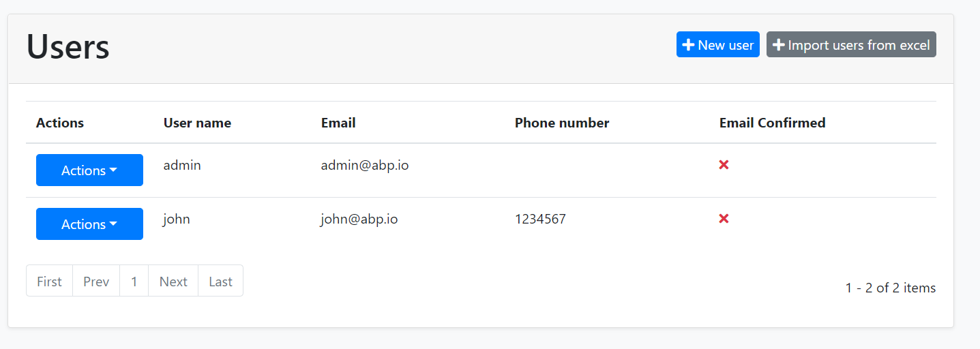The height and width of the screenshot is (349, 980).
Task: Expand the Actions dropdown for john
Action: pyautogui.click(x=89, y=224)
